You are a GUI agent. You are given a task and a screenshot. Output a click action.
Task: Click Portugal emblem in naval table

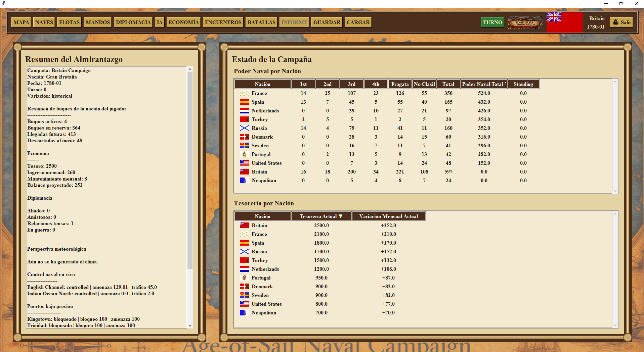tap(244, 154)
